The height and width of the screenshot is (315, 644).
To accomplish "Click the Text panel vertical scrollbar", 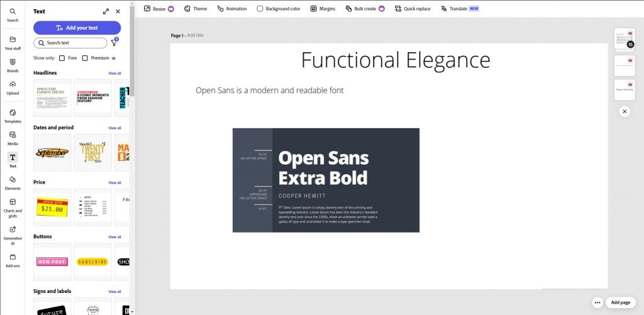I will [132, 52].
